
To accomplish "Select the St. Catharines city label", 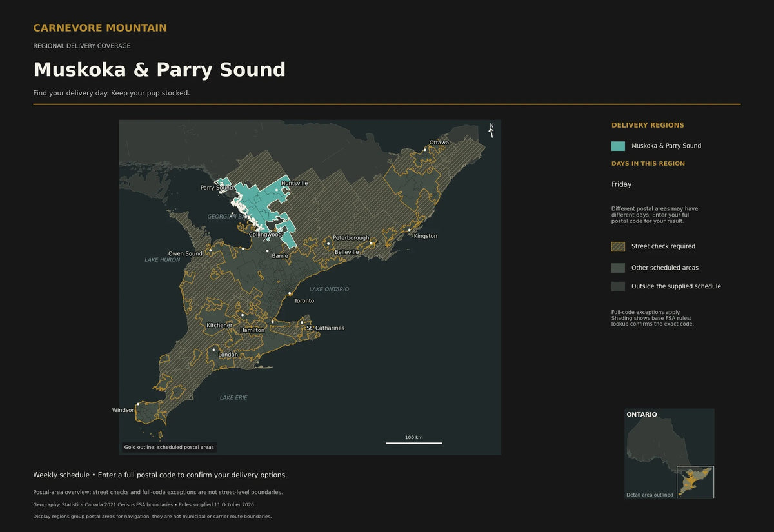I will (325, 328).
